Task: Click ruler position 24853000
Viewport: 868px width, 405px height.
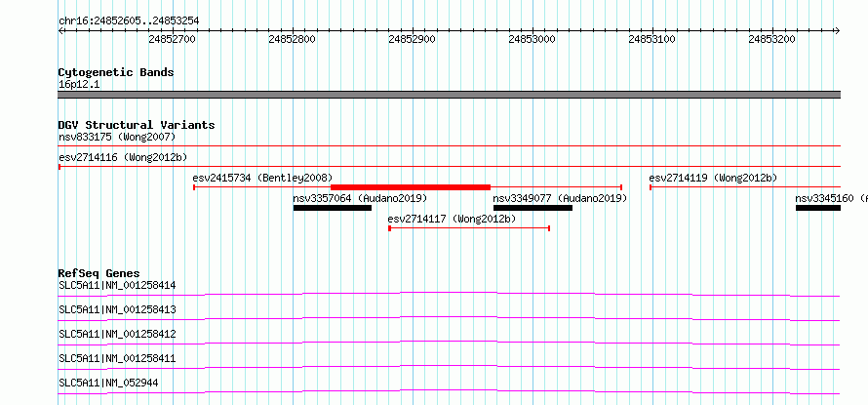Action: tap(532, 39)
